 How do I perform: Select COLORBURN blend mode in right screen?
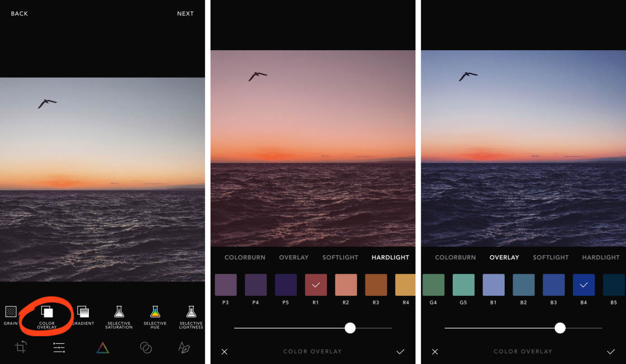click(455, 257)
